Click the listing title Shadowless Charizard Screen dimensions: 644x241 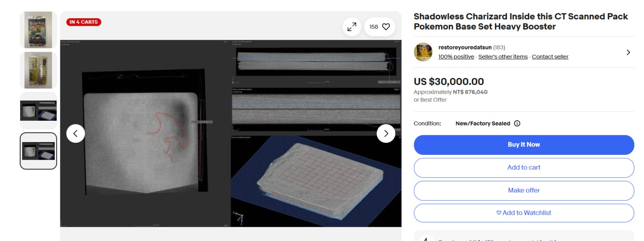tap(520, 21)
